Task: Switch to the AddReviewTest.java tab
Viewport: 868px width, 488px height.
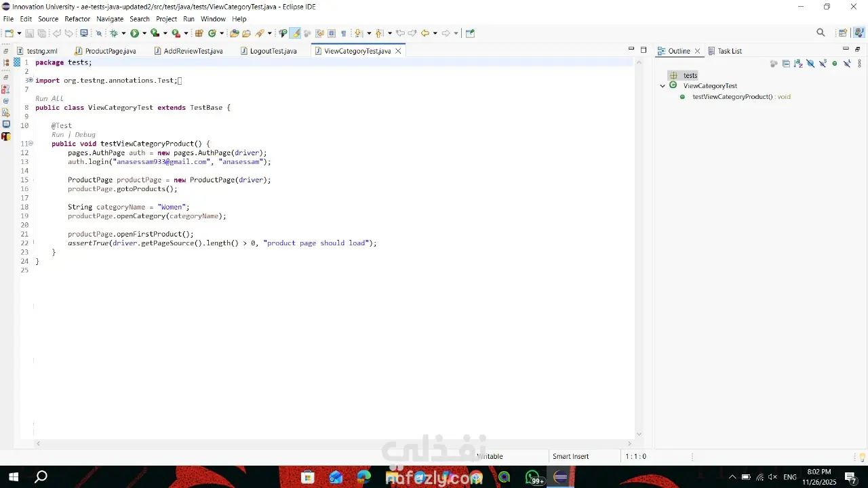Action: click(188, 51)
